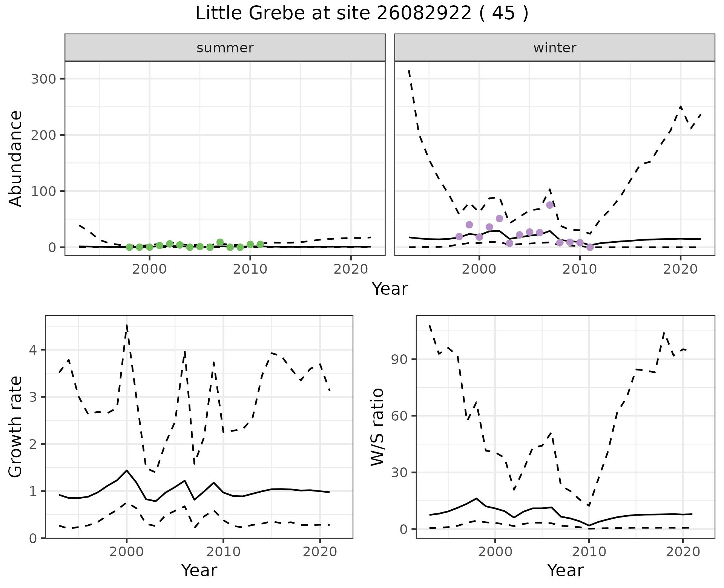Click the 2010 tick label under summer panel
Viewport: 724px width, 588px height.
(x=250, y=269)
